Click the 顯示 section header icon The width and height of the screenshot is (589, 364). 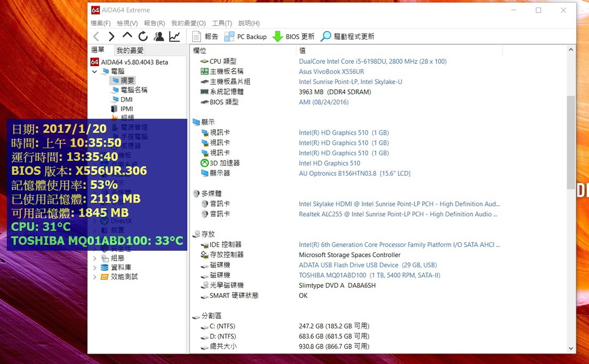click(196, 122)
